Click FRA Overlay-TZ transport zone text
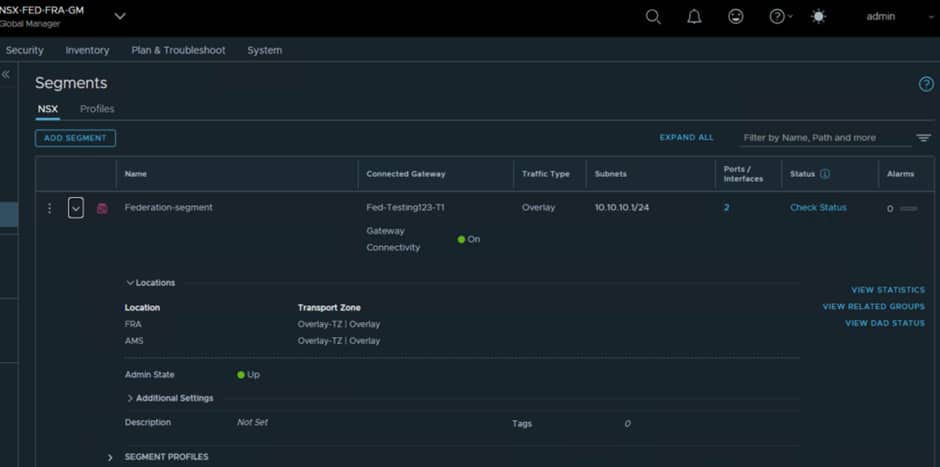 click(339, 324)
